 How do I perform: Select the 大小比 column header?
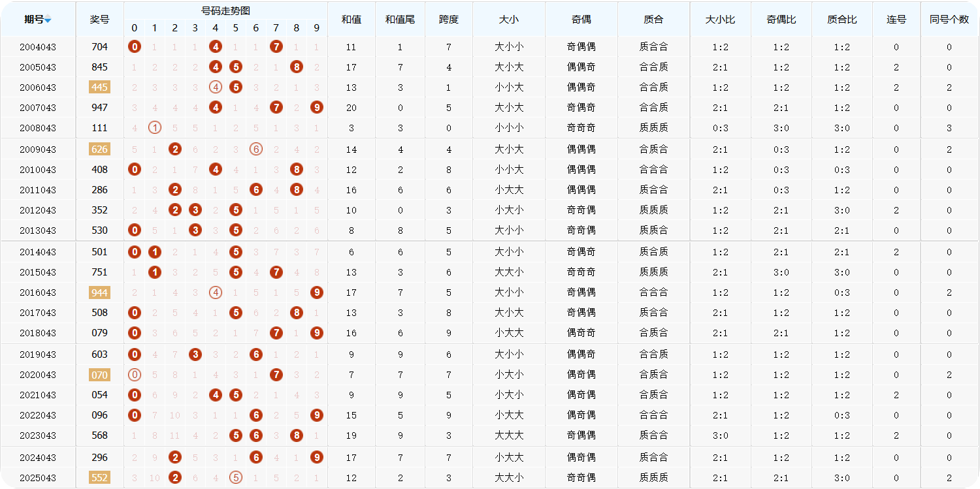tap(720, 20)
